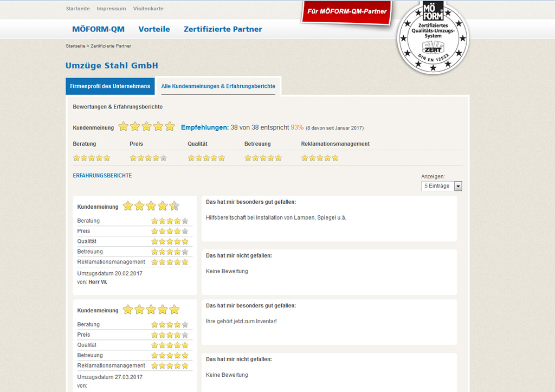Click Reklamationsmanagement stars in the 20.02.2017 review
Image resolution: width=555 pixels, height=392 pixels.
click(170, 262)
